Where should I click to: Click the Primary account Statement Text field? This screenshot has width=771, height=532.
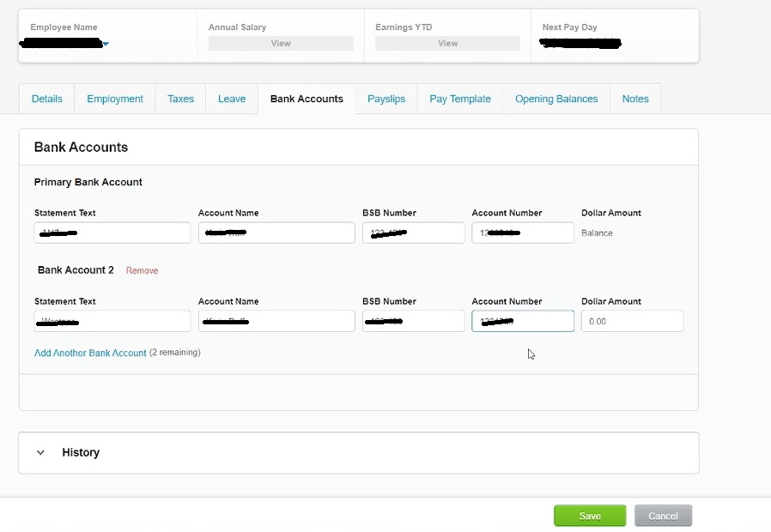(x=112, y=233)
